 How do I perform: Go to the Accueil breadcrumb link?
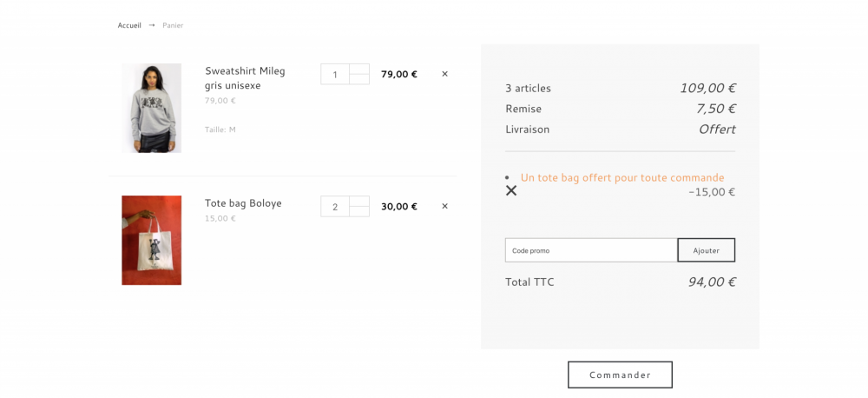tap(129, 25)
